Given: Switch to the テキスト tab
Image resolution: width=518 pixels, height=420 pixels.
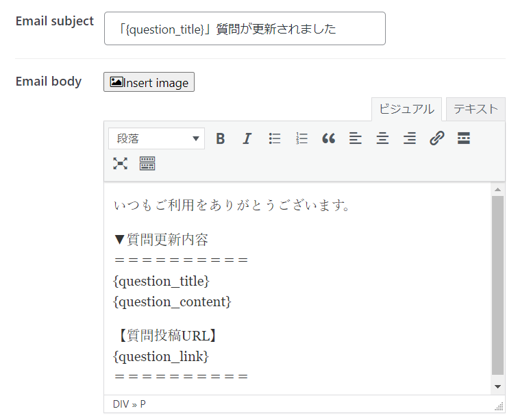Looking at the screenshot, I should [476, 109].
